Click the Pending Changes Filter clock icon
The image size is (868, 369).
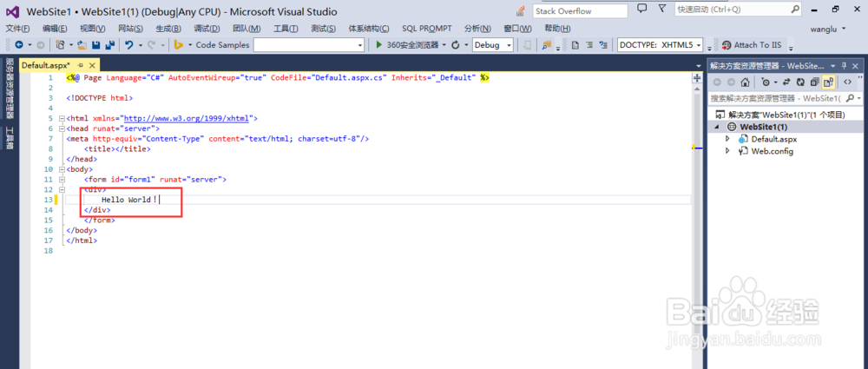pos(765,82)
